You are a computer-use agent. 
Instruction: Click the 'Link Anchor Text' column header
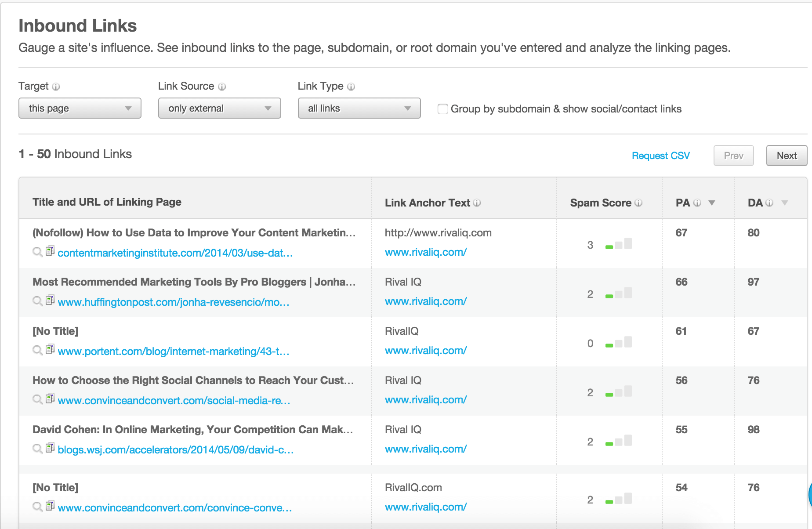click(428, 203)
